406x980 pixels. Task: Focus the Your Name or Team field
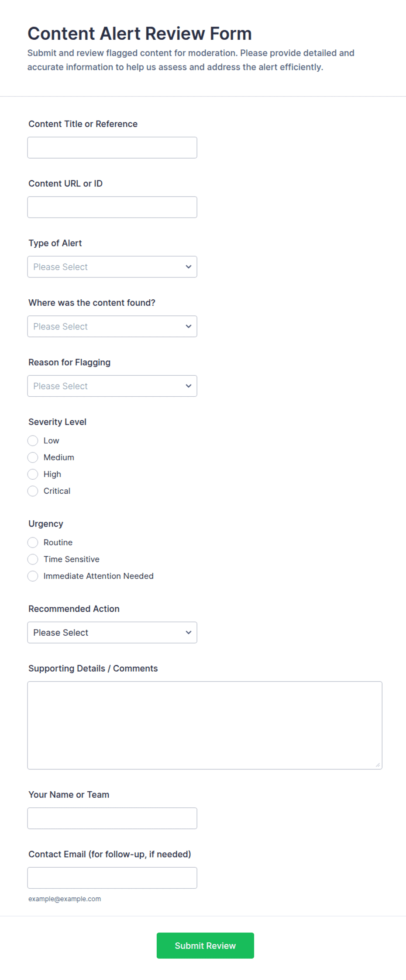(x=112, y=818)
